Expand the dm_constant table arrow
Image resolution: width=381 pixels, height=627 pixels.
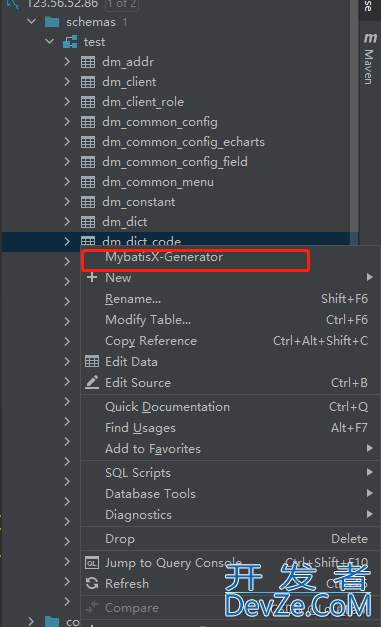[67, 202]
